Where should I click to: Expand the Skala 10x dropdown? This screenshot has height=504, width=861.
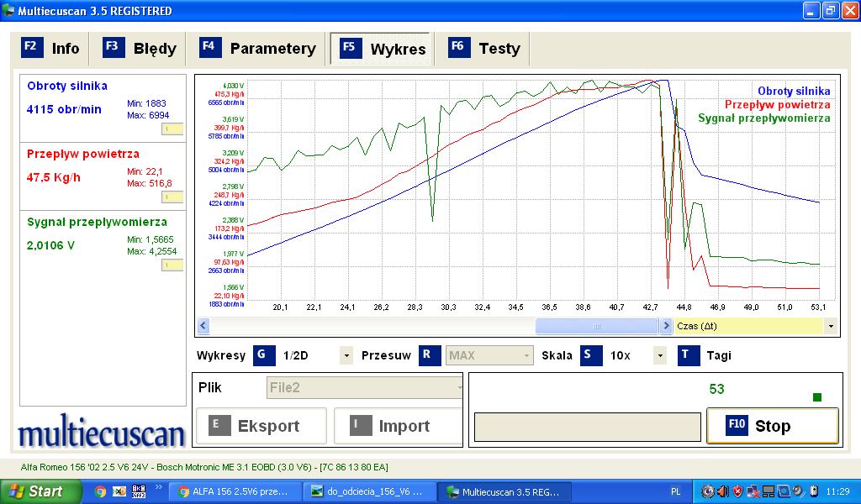(x=660, y=355)
